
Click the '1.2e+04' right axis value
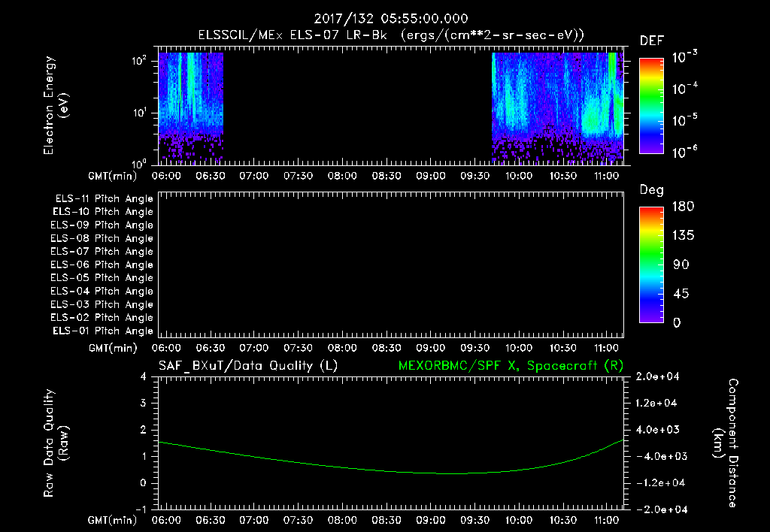(657, 403)
